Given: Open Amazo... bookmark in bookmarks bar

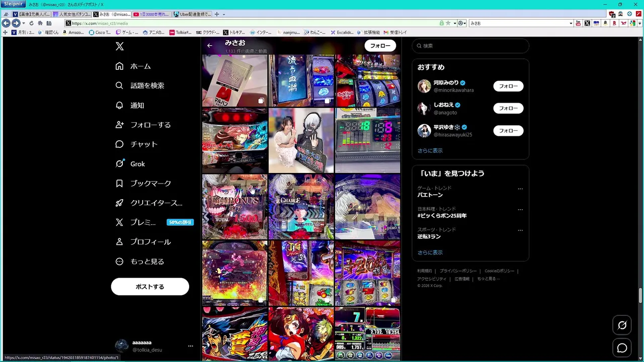Looking at the screenshot, I should click(73, 32).
